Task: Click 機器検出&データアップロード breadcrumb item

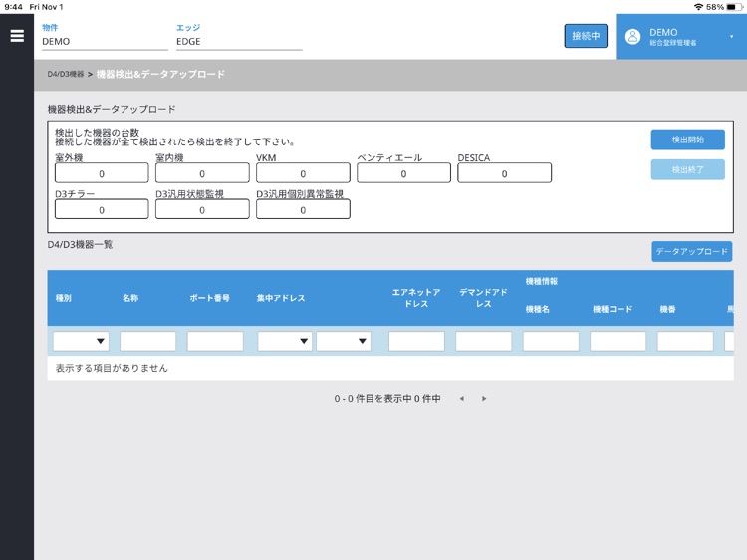Action: [x=160, y=74]
